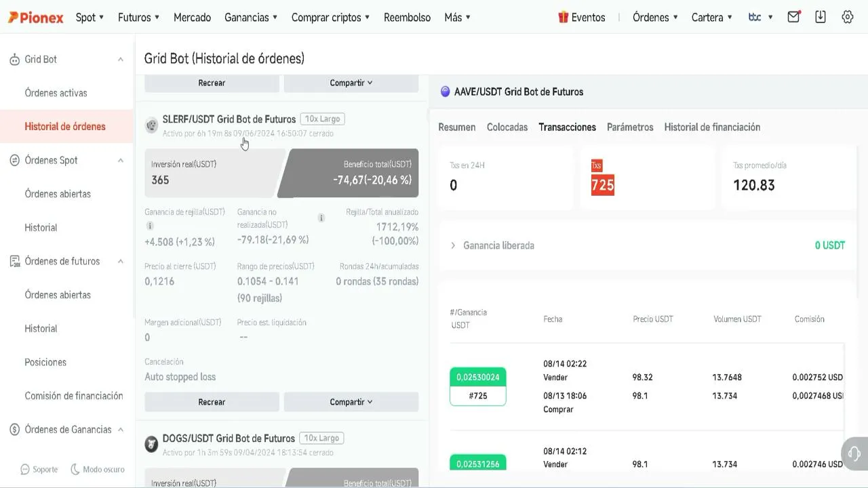Open Órdenes activas in sidebar

tap(56, 93)
